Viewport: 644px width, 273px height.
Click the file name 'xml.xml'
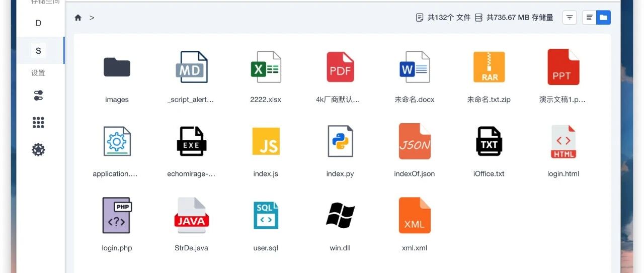tap(415, 248)
